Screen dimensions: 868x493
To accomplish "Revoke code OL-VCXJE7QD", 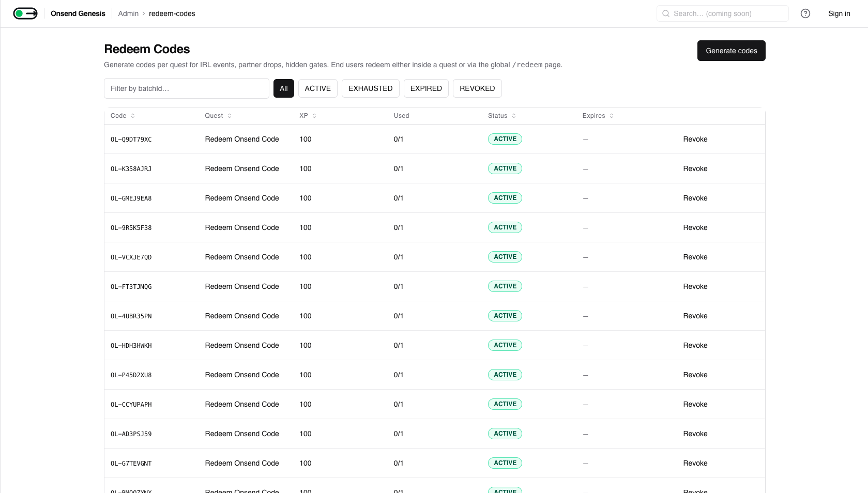I will pyautogui.click(x=695, y=257).
